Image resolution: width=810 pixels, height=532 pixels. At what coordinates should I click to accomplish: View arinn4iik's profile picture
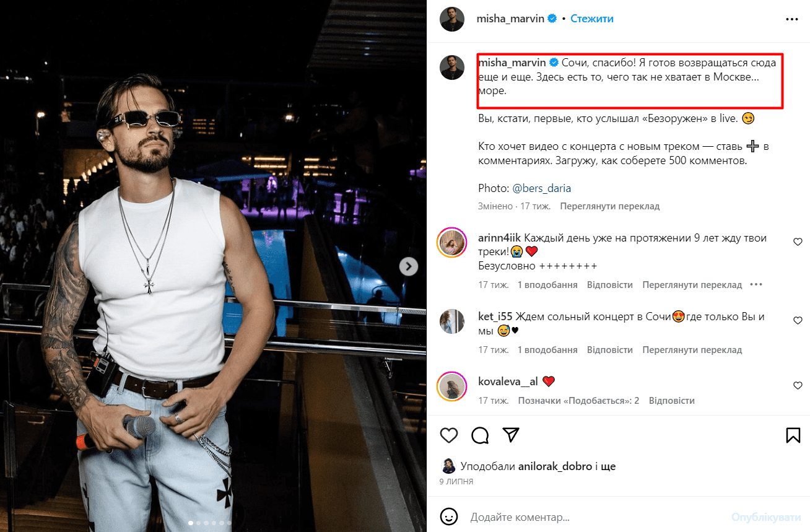452,243
